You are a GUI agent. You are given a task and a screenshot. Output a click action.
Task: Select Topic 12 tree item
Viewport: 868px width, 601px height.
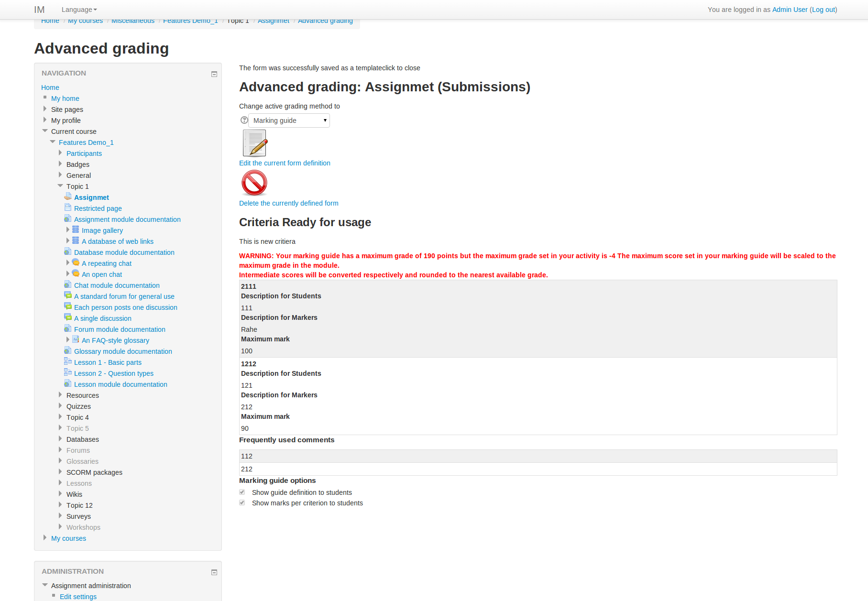click(79, 505)
